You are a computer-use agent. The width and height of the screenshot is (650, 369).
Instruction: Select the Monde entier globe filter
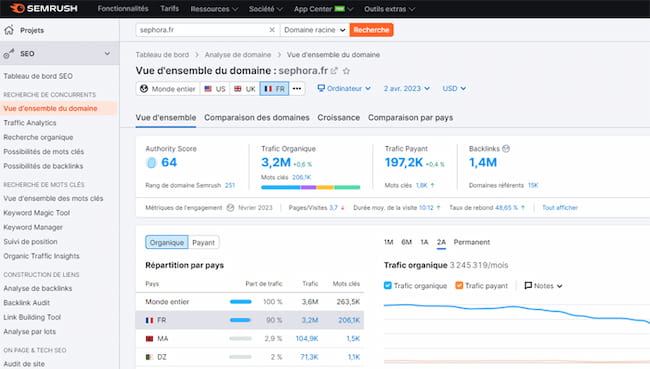(x=168, y=89)
